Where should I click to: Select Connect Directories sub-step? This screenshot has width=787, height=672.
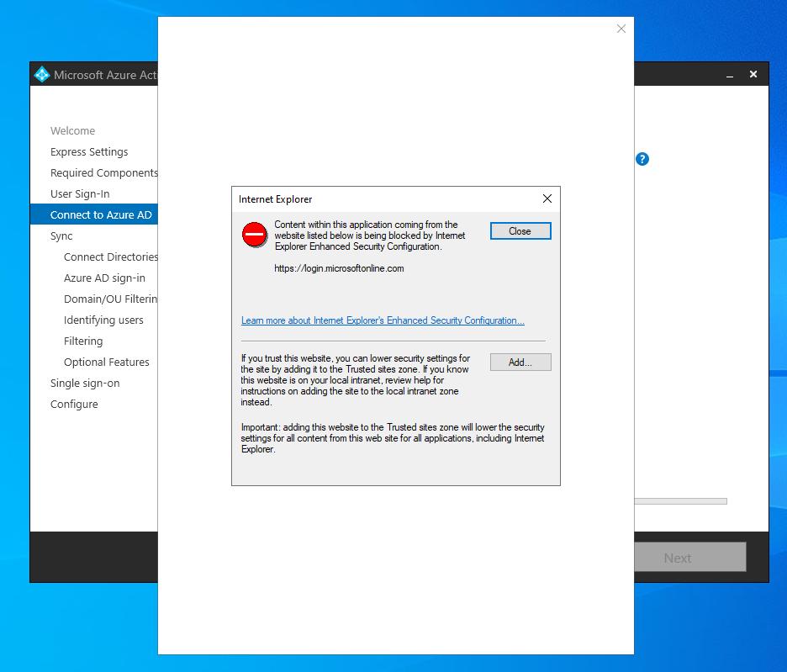tap(110, 257)
